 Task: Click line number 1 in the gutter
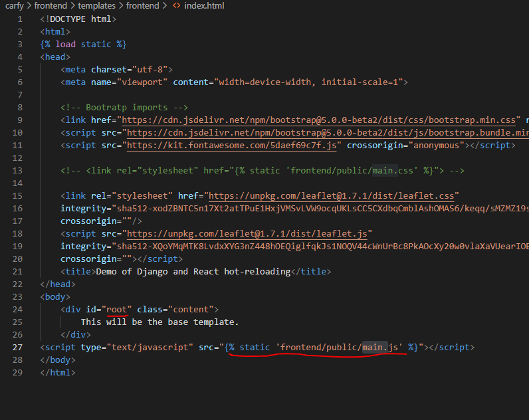coord(20,19)
